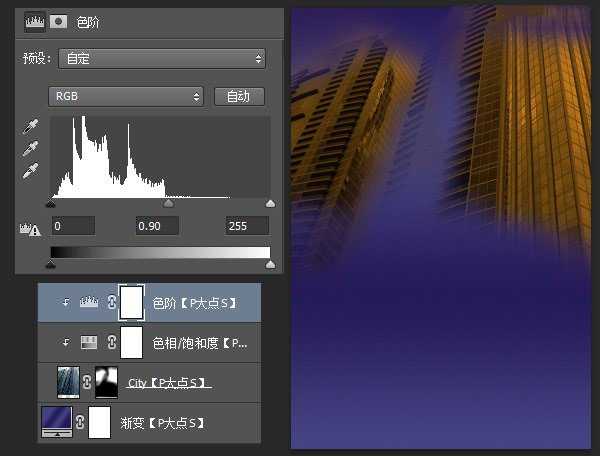The width and height of the screenshot is (600, 456).
Task: Click the Hue/Saturation adjustment icon in layer
Action: 89,343
